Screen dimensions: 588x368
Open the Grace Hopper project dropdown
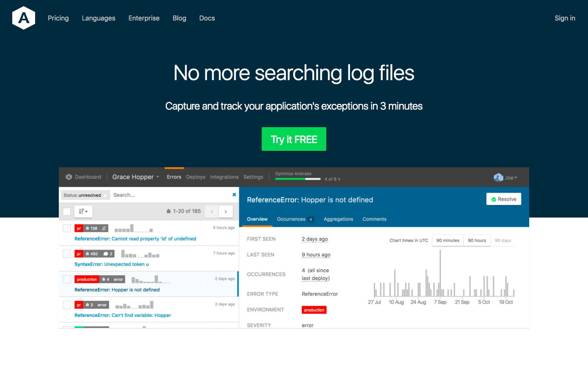point(136,177)
